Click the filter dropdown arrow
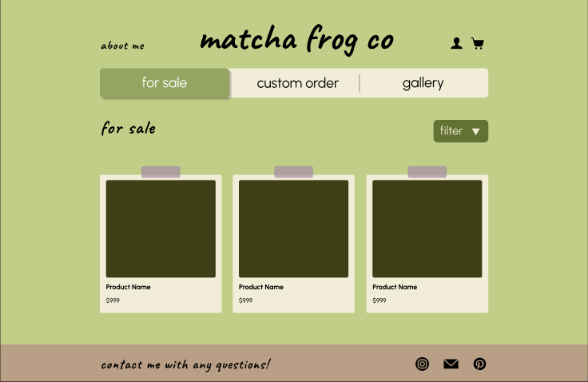Image resolution: width=588 pixels, height=382 pixels. [x=476, y=131]
